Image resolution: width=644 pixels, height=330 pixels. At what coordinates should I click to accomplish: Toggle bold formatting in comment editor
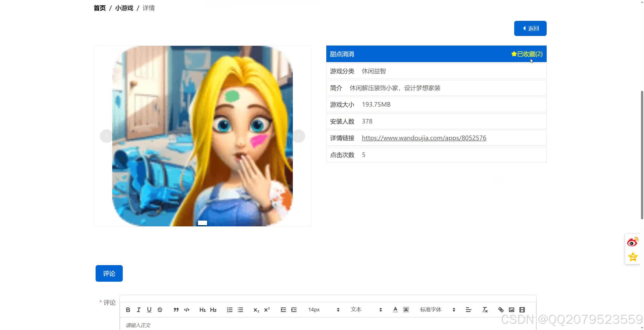tap(128, 310)
